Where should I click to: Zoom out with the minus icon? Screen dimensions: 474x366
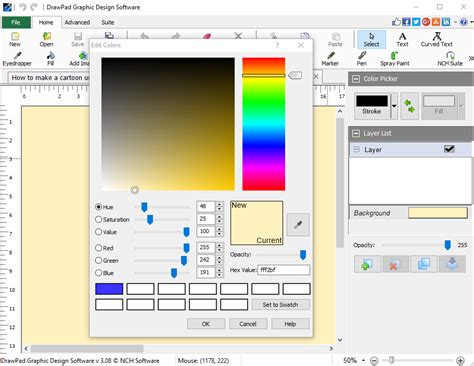click(374, 361)
